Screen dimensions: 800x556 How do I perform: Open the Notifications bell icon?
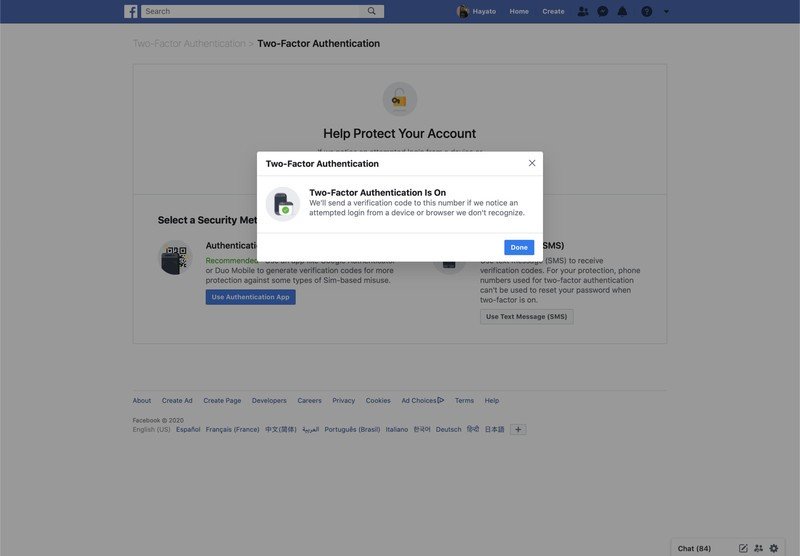click(622, 11)
